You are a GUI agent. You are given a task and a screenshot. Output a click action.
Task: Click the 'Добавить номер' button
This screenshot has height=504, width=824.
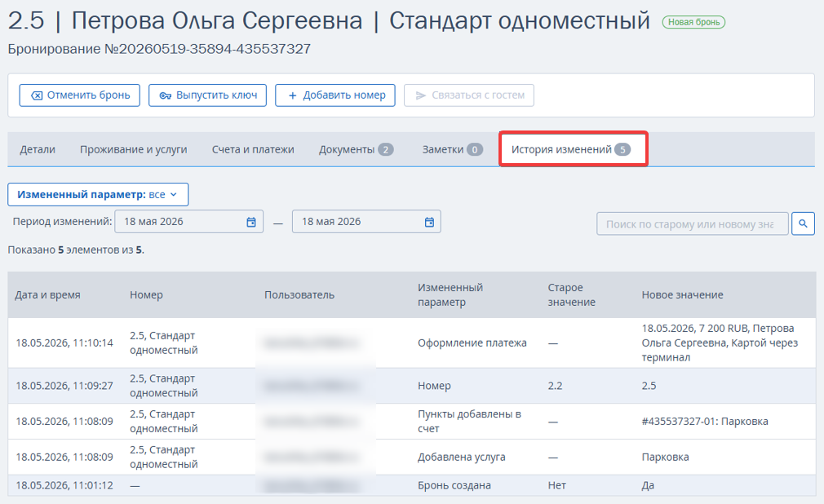click(x=335, y=95)
